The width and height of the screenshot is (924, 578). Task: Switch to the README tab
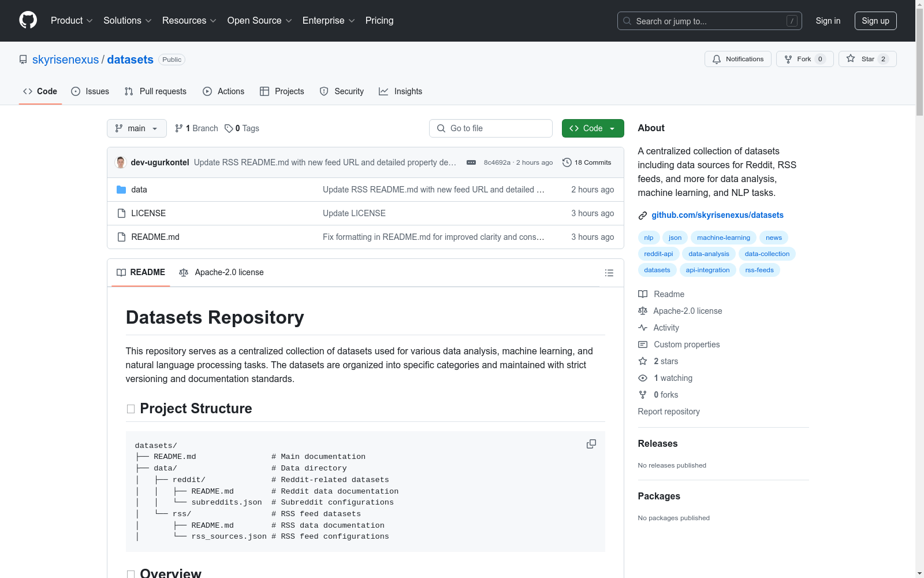[x=141, y=272]
